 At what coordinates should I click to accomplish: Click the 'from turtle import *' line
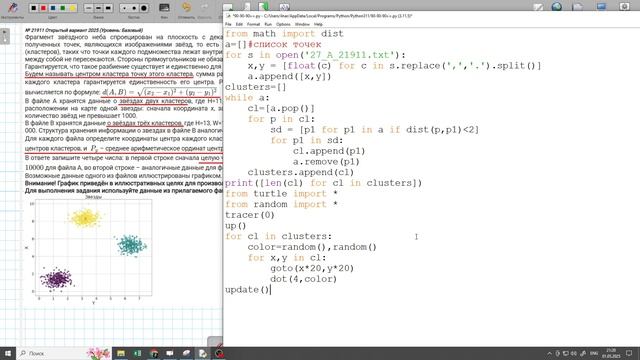[x=281, y=193]
